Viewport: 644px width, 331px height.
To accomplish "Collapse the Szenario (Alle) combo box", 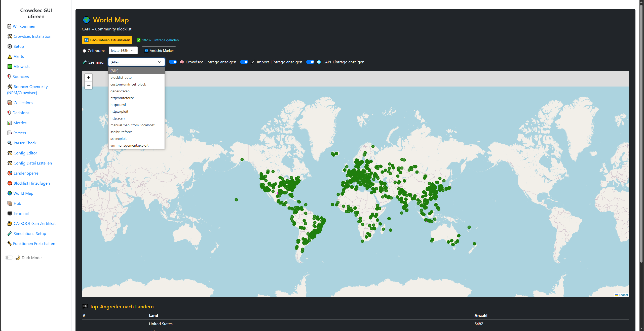I will tap(136, 62).
